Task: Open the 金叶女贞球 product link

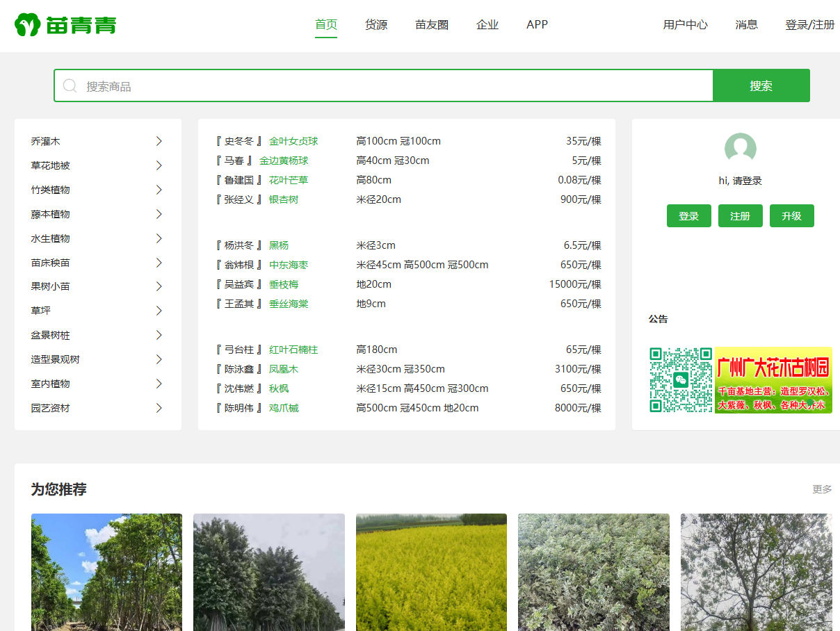Action: [x=293, y=141]
